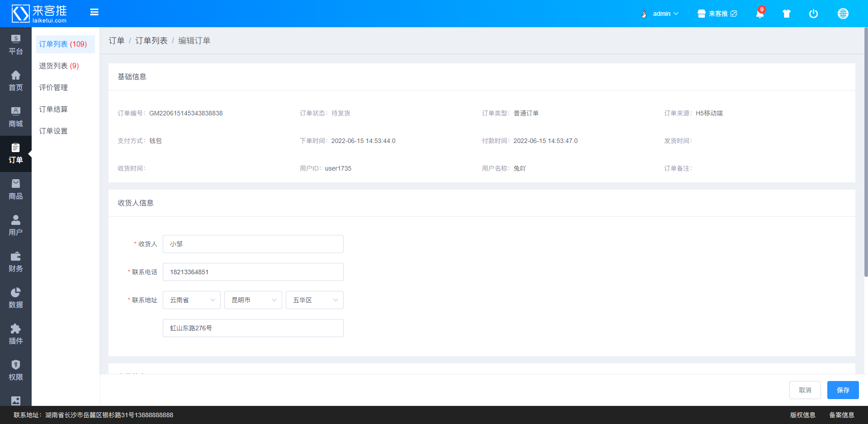Open the admin user dropdown

660,14
